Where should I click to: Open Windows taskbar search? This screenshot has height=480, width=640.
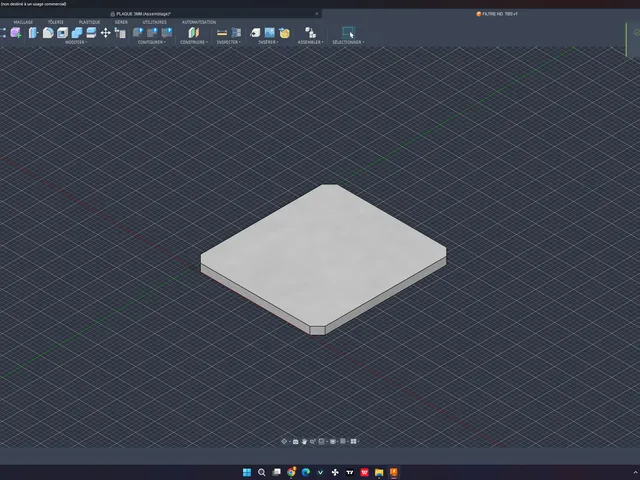[x=262, y=472]
